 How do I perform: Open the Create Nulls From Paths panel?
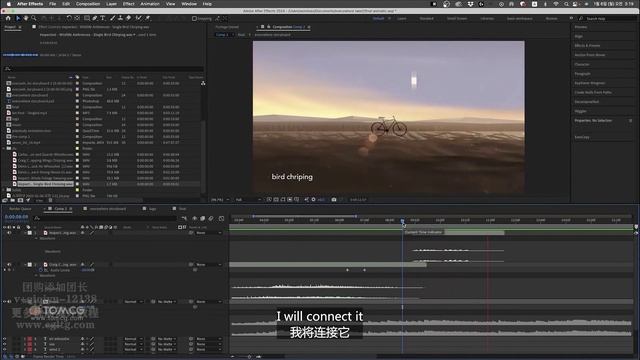tap(593, 92)
